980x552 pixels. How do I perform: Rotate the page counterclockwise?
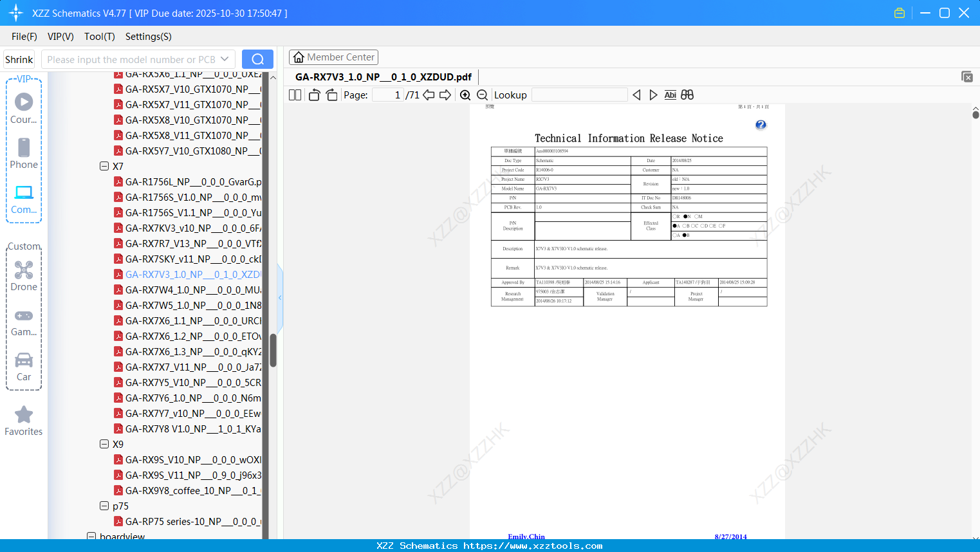tap(314, 95)
